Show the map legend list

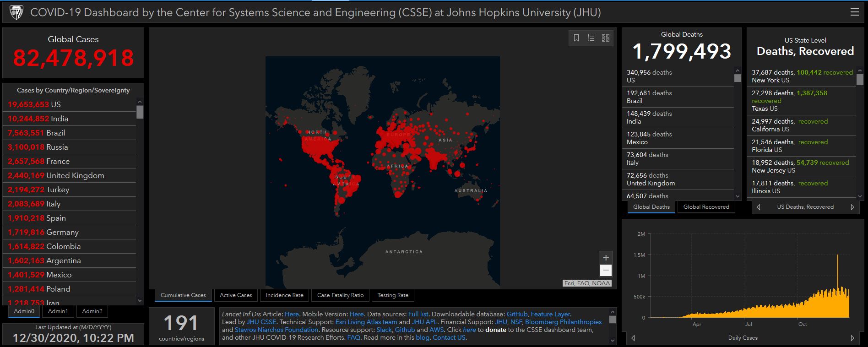pyautogui.click(x=591, y=38)
